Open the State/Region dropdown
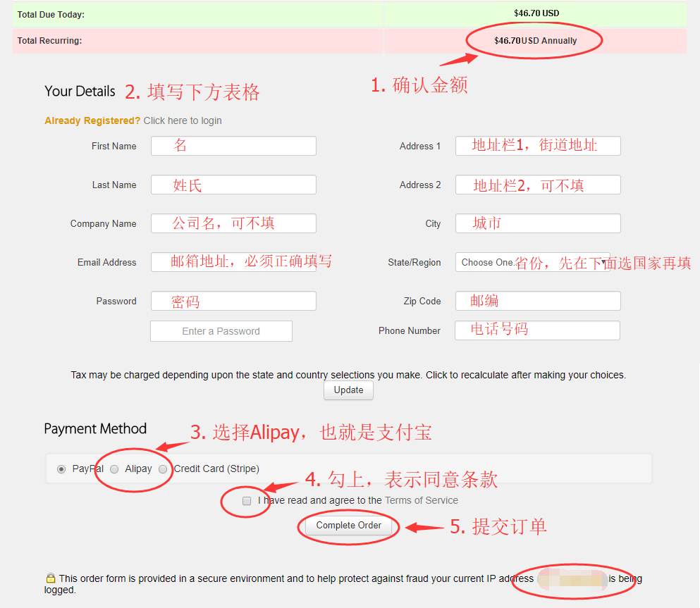This screenshot has width=700, height=608. click(x=532, y=262)
